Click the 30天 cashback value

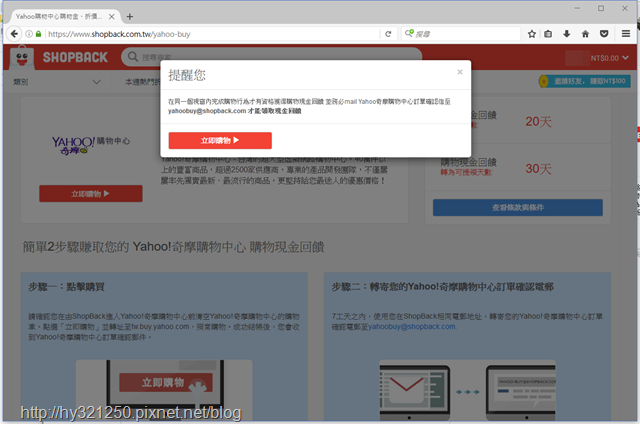538,169
